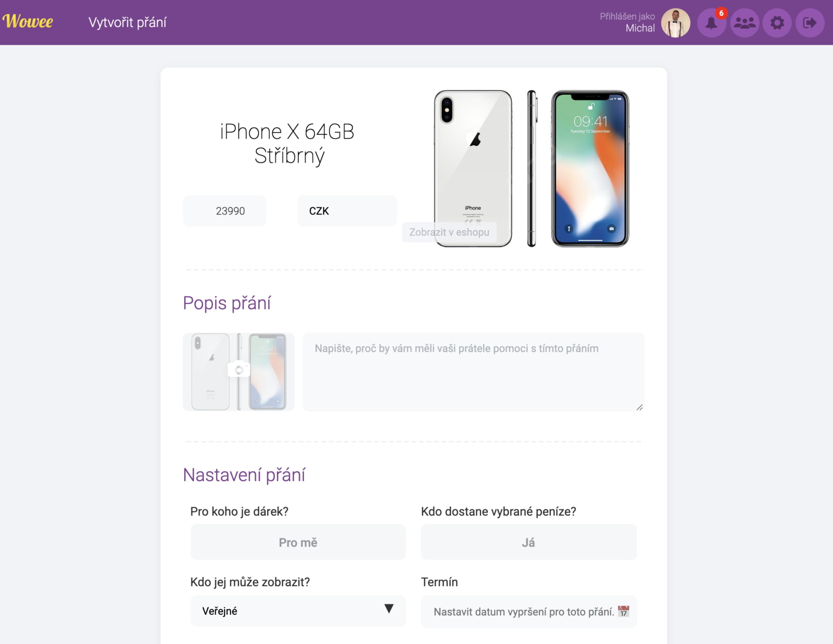This screenshot has height=644, width=833.
Task: Open the Pro mě recipient selector
Action: [x=298, y=542]
